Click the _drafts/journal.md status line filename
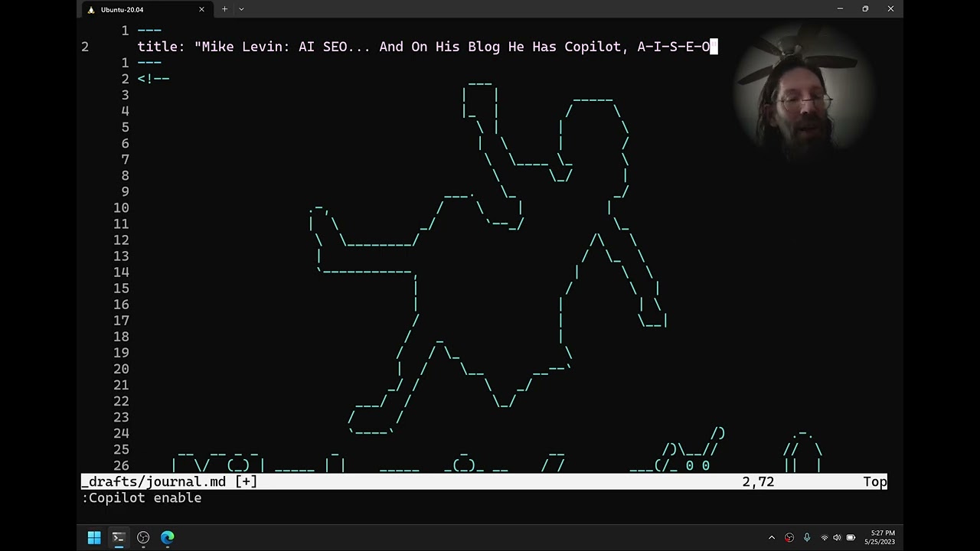Image resolution: width=980 pixels, height=551 pixels. pos(153,482)
